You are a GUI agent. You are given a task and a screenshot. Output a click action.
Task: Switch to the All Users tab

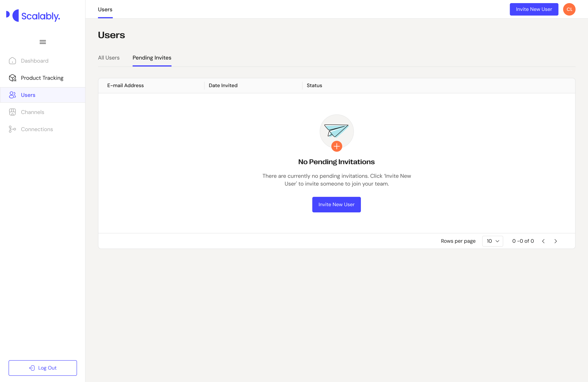click(x=109, y=58)
